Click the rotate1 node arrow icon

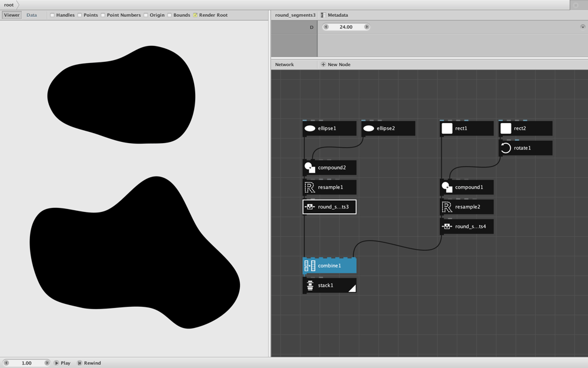506,148
